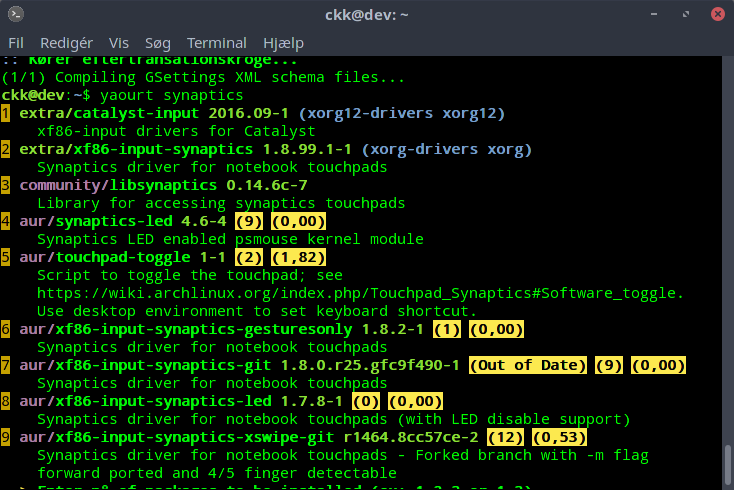Click package number 2 badge
This screenshot has height=490, width=734.
pos(5,149)
